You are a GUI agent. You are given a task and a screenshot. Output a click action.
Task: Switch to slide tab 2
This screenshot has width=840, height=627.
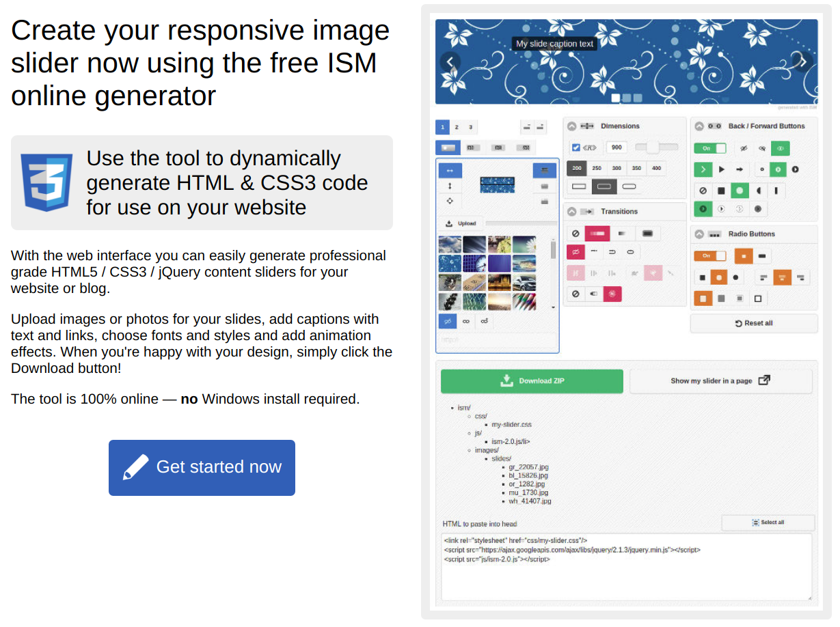tap(457, 127)
